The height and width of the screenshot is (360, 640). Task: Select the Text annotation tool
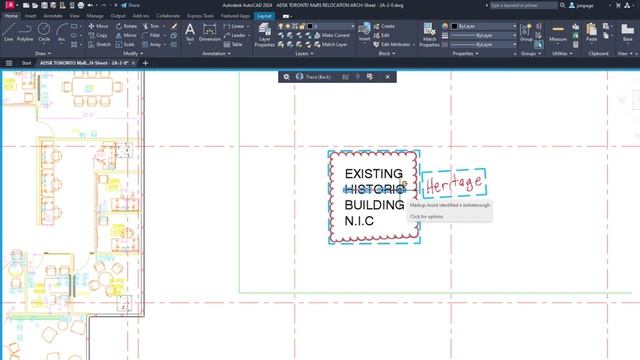(x=190, y=32)
